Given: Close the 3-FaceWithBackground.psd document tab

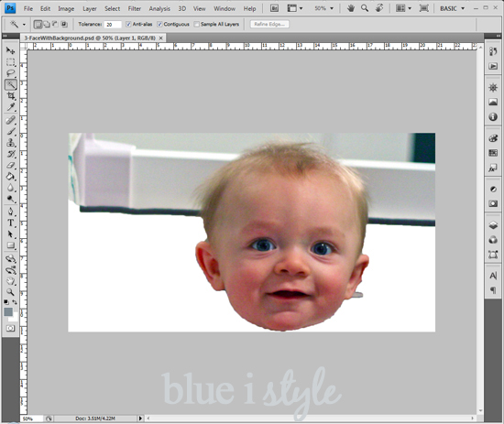Looking at the screenshot, I should tap(161, 38).
